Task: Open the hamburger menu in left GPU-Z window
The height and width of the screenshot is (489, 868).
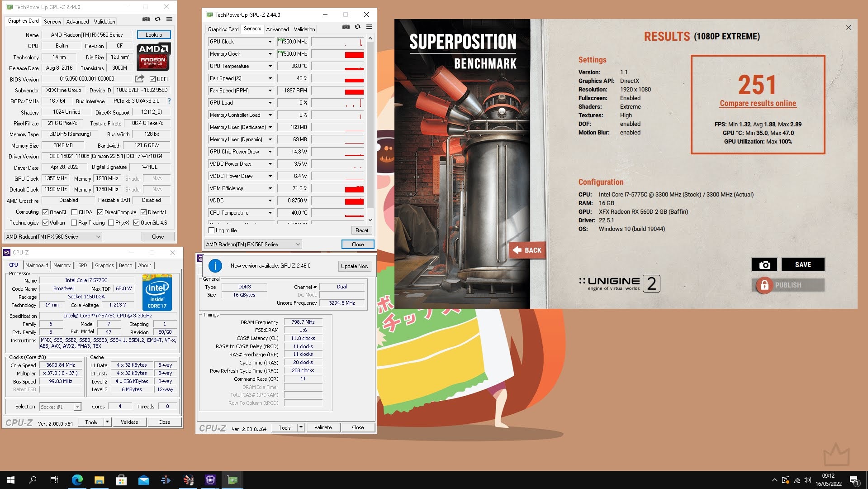Action: coord(169,19)
